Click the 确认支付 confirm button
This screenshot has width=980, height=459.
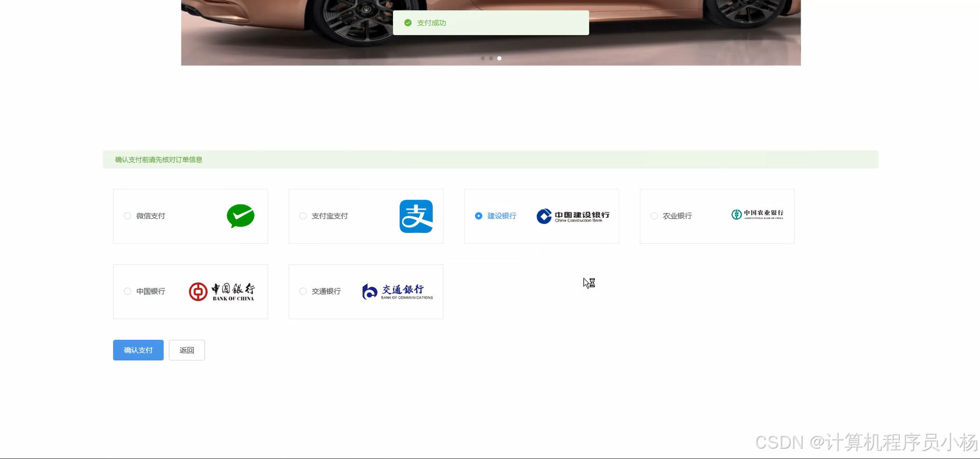pyautogui.click(x=138, y=350)
